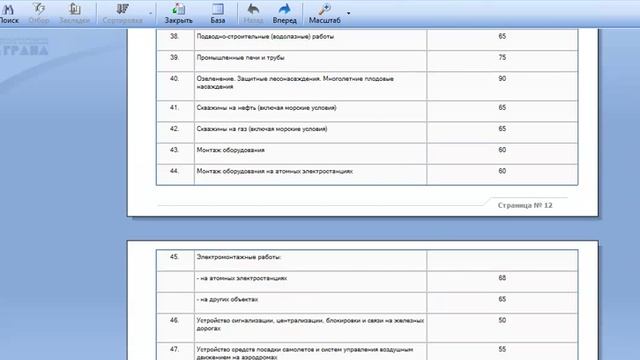The image size is (640, 360).
Task: Select row 43 Монтаж оборудования text
Action: [231, 150]
